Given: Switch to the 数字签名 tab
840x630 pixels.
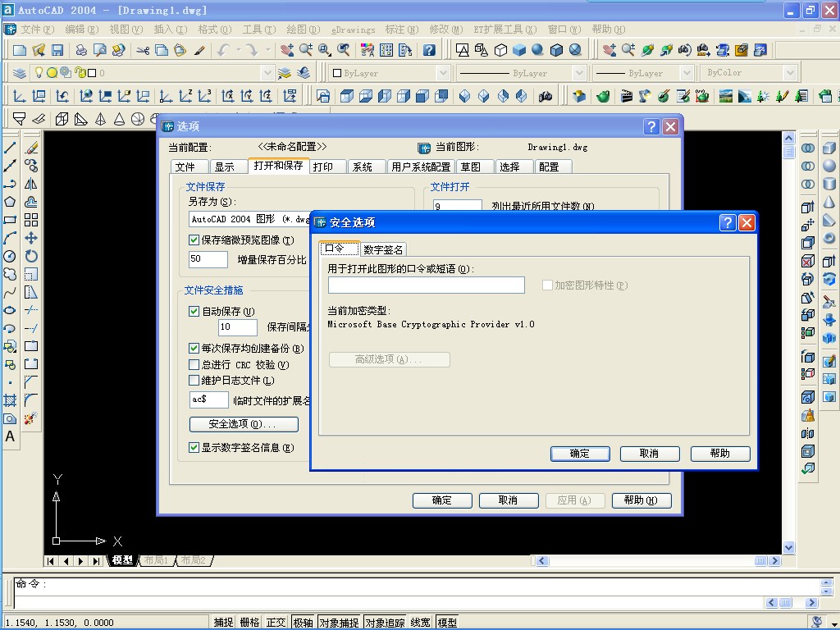Looking at the screenshot, I should (x=383, y=249).
